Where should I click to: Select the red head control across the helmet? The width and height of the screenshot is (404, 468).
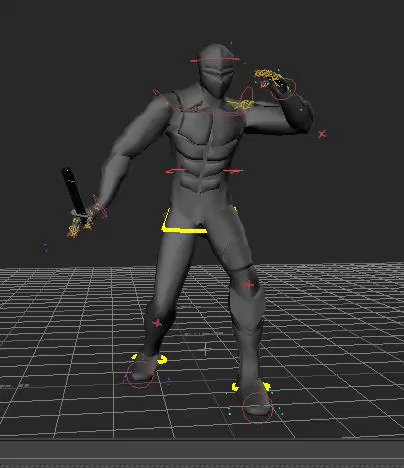(215, 60)
